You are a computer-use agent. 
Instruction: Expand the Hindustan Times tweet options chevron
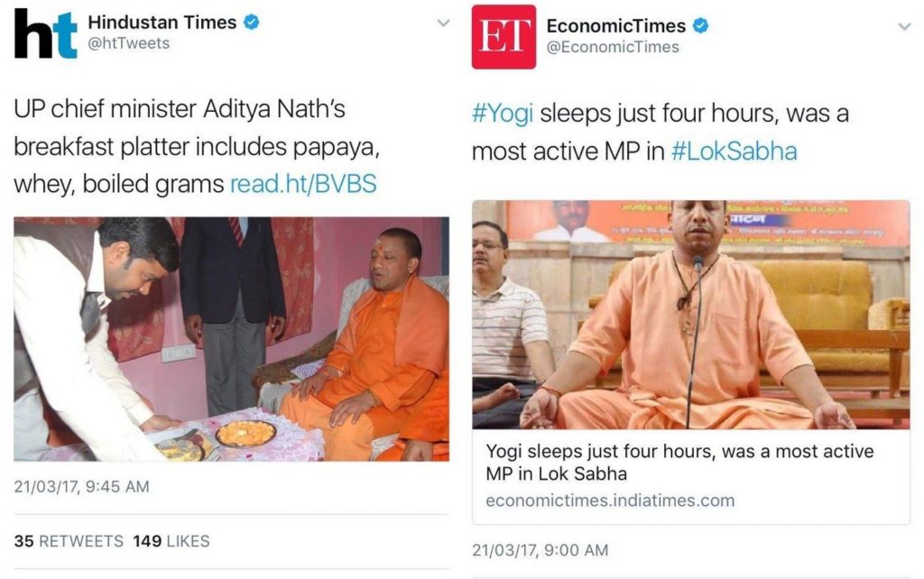click(x=443, y=23)
